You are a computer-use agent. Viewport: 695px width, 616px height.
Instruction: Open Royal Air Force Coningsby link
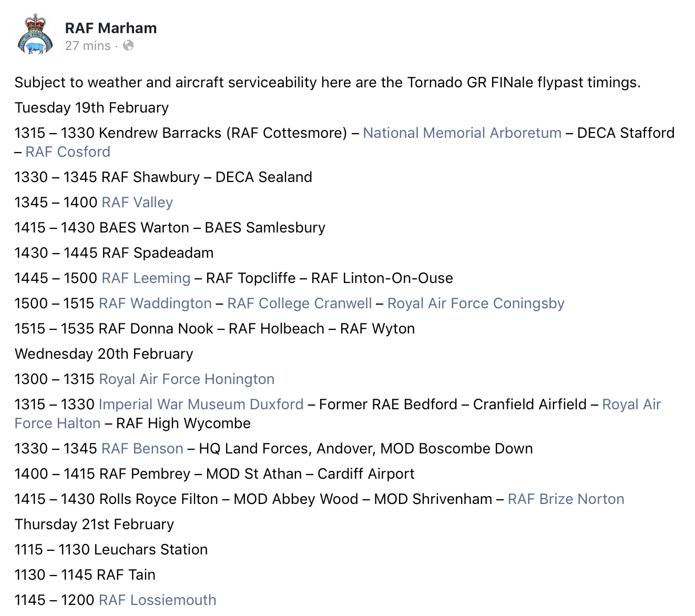coord(476,303)
